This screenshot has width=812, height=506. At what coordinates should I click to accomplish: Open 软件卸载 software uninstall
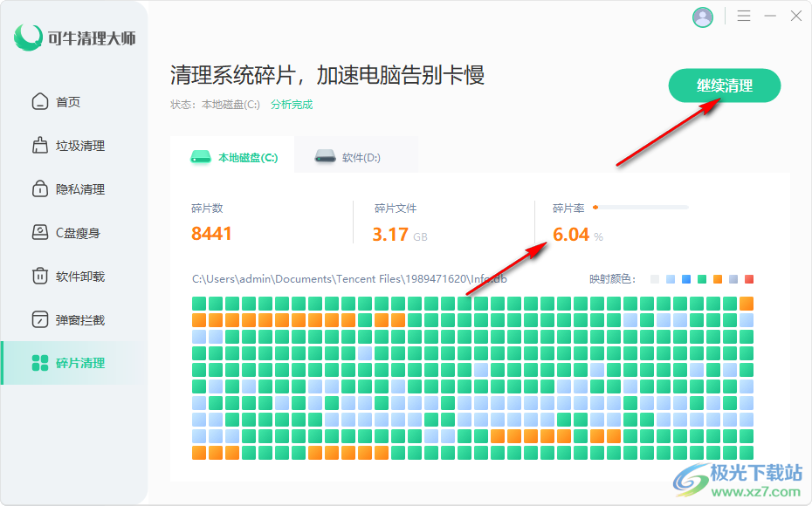(x=68, y=277)
